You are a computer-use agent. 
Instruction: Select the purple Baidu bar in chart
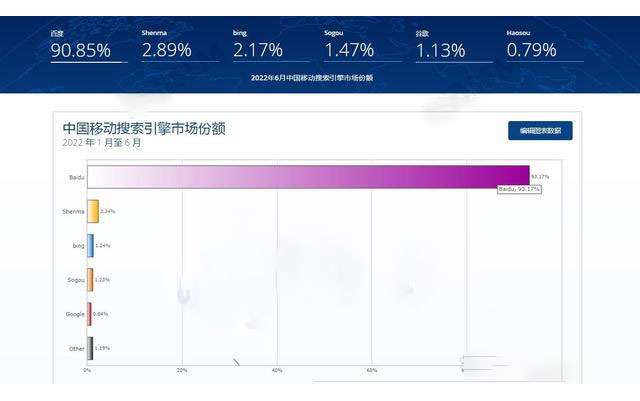tap(308, 177)
